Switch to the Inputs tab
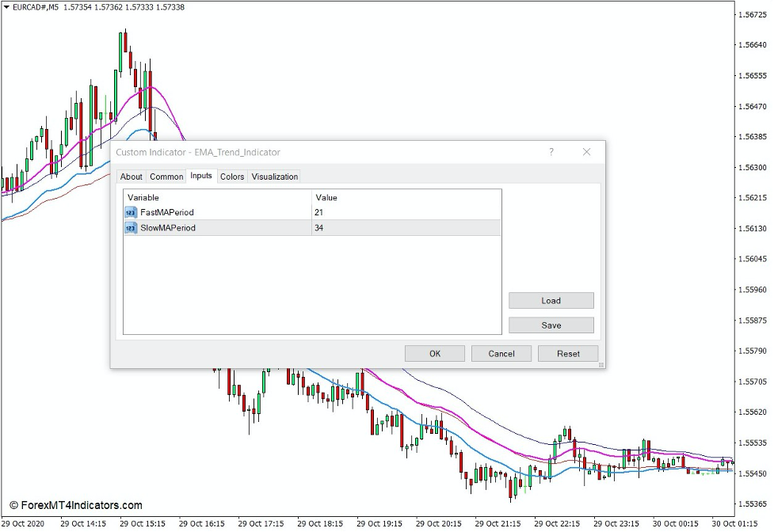774x532 pixels. point(200,176)
